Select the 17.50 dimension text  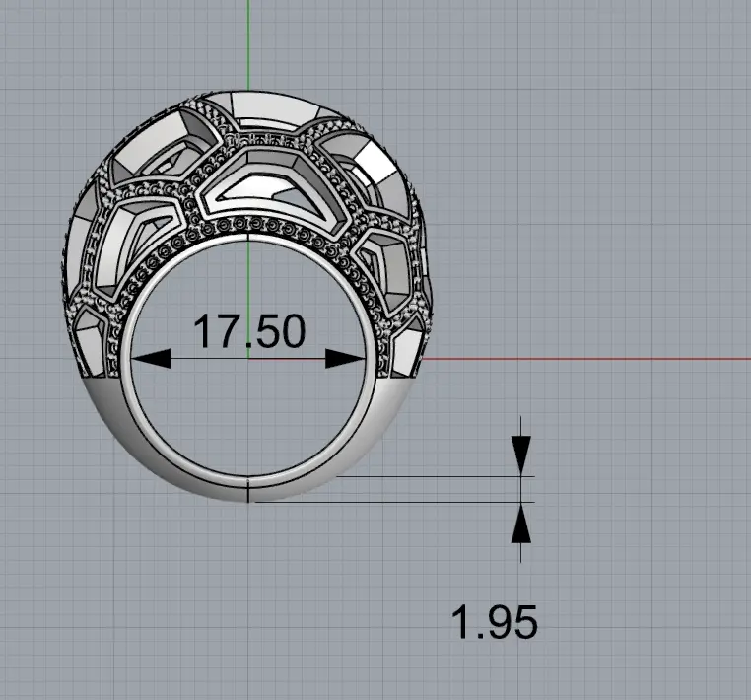[248, 332]
